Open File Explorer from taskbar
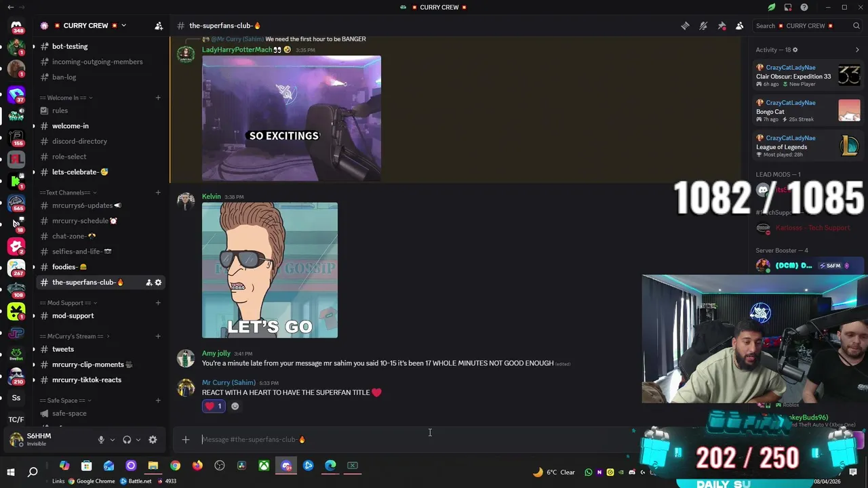868x488 pixels. pyautogui.click(x=153, y=466)
